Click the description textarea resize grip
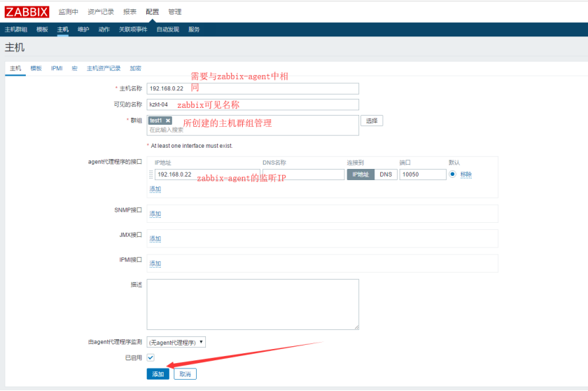 tap(356, 327)
